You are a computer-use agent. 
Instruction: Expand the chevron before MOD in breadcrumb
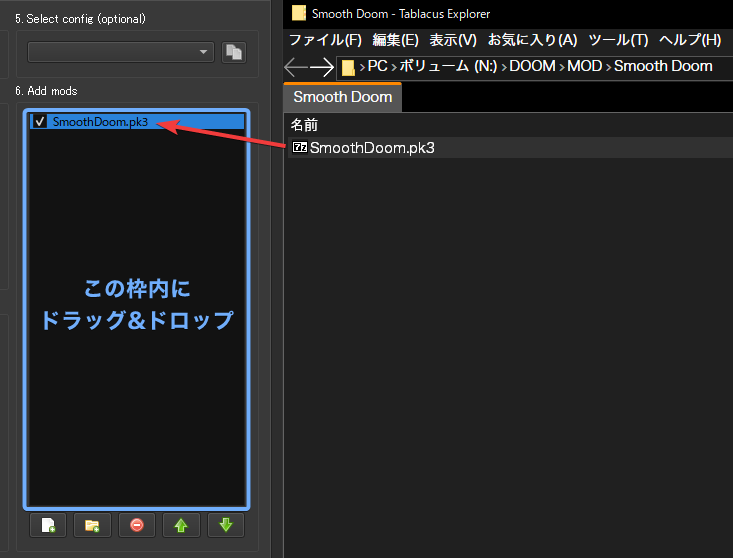(x=562, y=68)
